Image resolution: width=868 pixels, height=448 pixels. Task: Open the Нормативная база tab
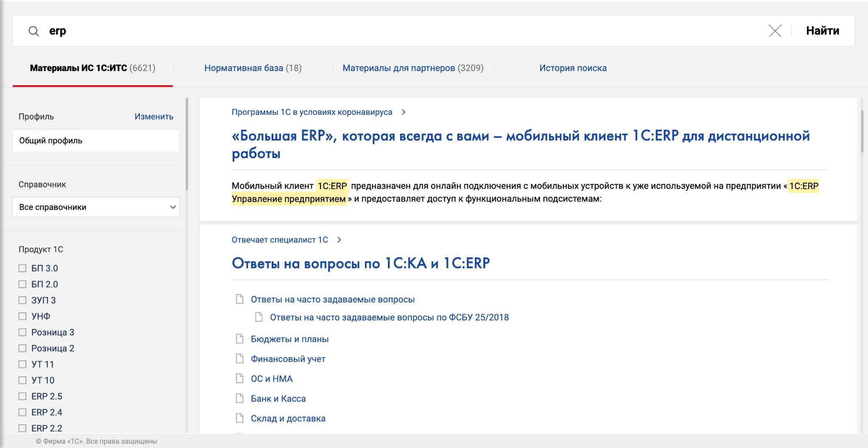253,68
